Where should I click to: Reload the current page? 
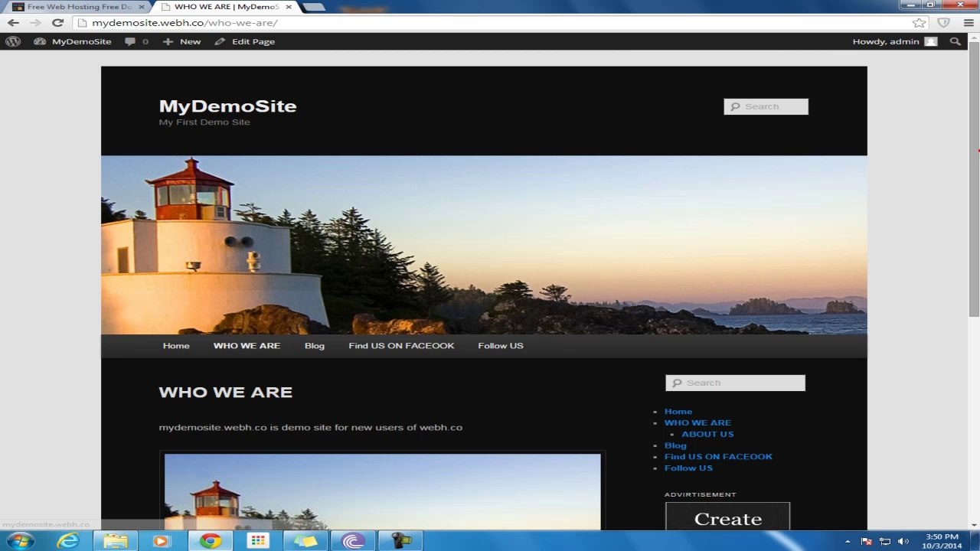click(57, 23)
